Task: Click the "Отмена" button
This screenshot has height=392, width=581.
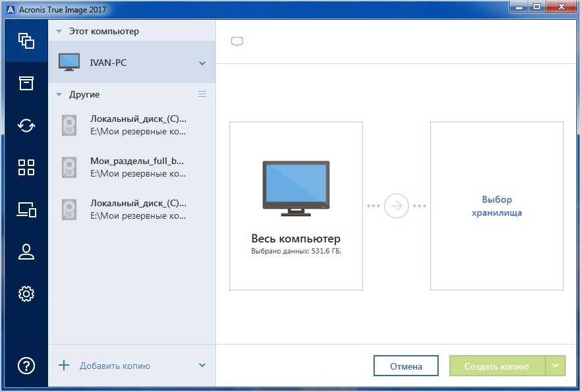Action: tap(406, 366)
